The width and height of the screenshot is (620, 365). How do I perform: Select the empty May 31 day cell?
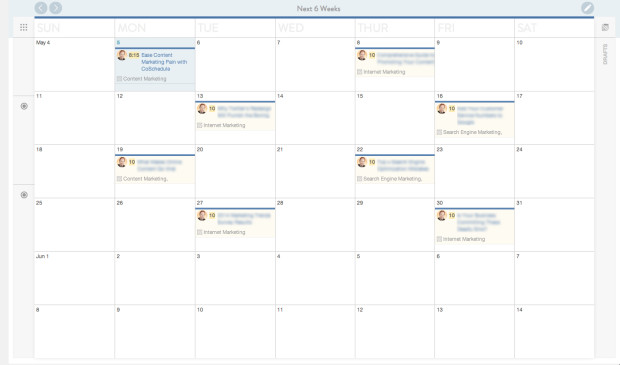[554, 225]
